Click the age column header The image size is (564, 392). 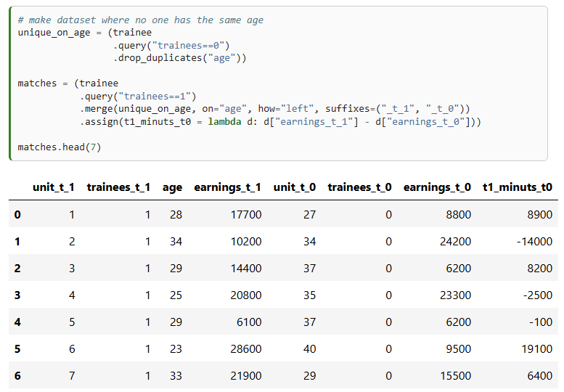pyautogui.click(x=172, y=188)
